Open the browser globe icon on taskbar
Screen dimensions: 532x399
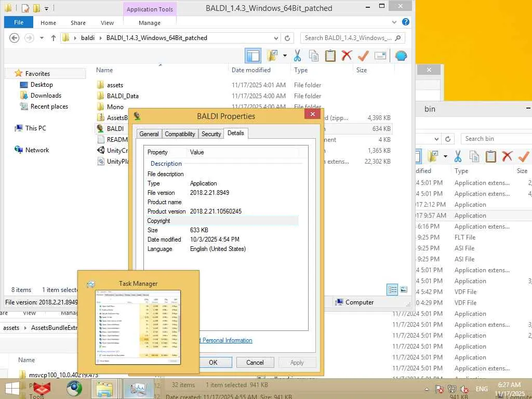point(74,389)
